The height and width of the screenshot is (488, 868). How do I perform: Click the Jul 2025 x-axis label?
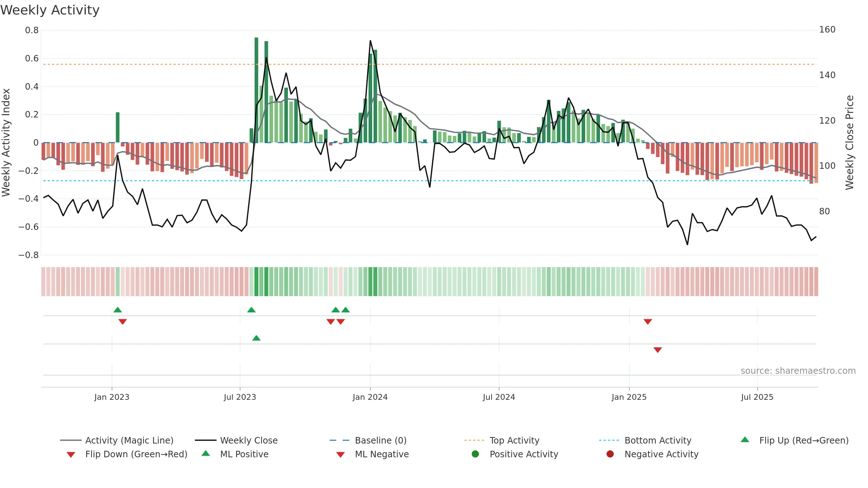(x=757, y=397)
